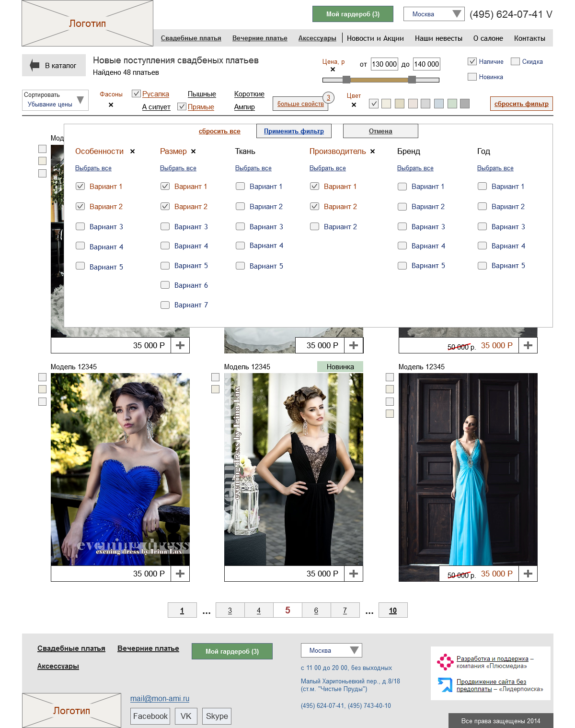Click Выбрать все under Ткань

click(253, 168)
